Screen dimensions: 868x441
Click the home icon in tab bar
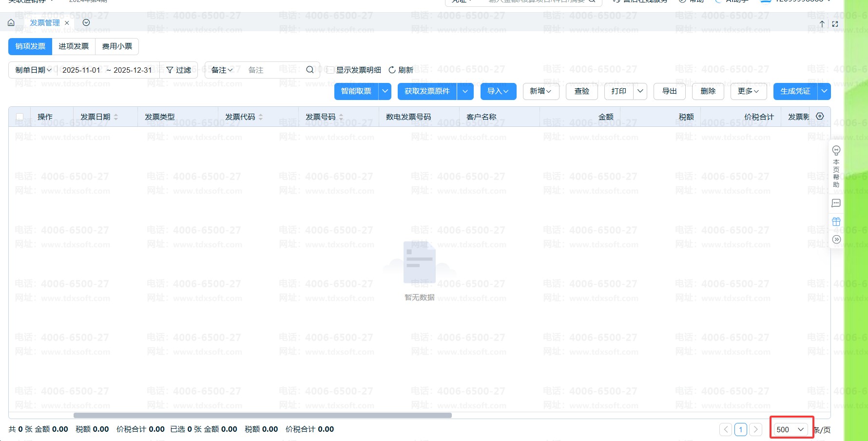(11, 23)
